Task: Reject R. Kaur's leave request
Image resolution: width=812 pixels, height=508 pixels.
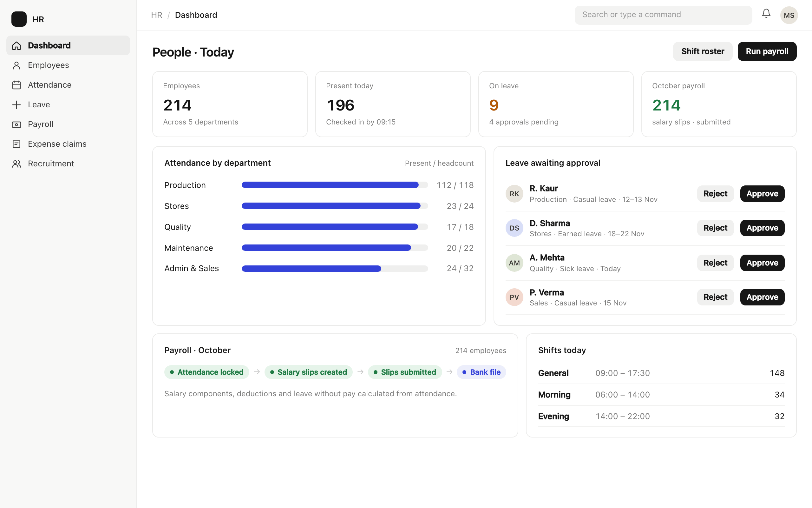Action: point(715,194)
